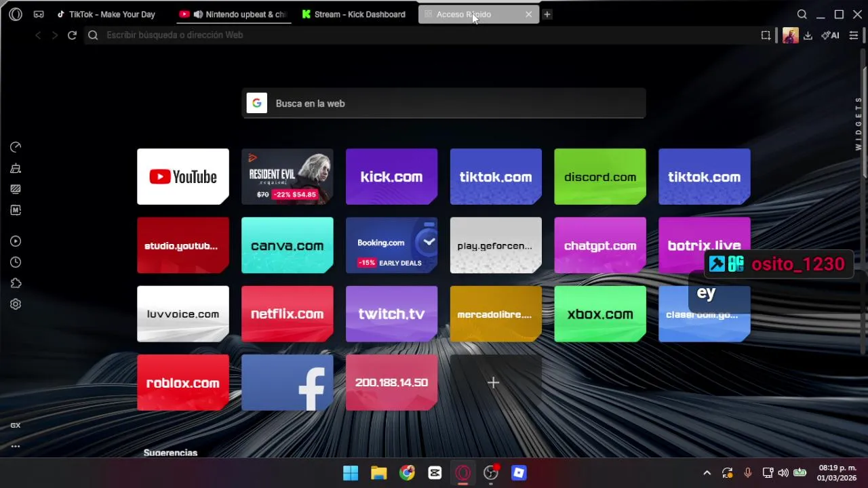Go back with the back arrow
Screen dimensions: 868x488
[x=38, y=35]
